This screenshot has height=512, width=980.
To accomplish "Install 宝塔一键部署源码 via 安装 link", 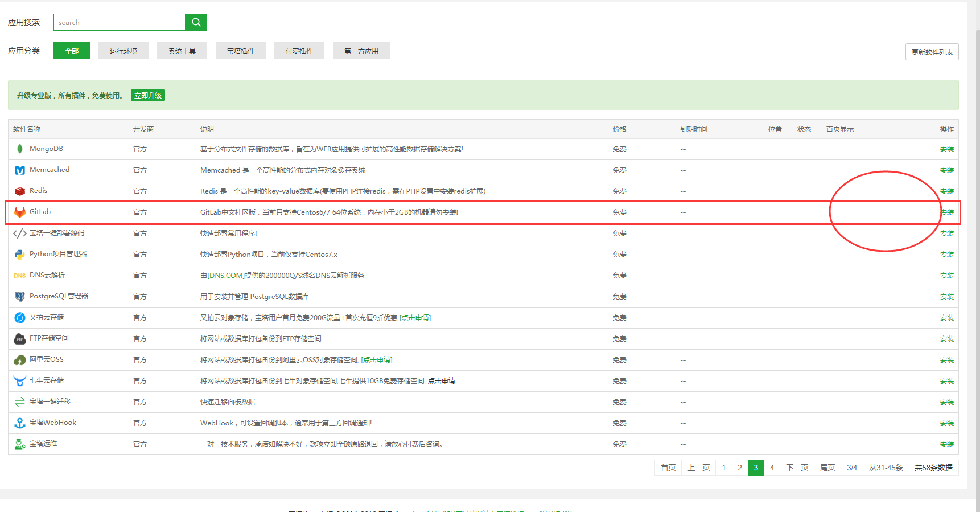I will click(947, 234).
